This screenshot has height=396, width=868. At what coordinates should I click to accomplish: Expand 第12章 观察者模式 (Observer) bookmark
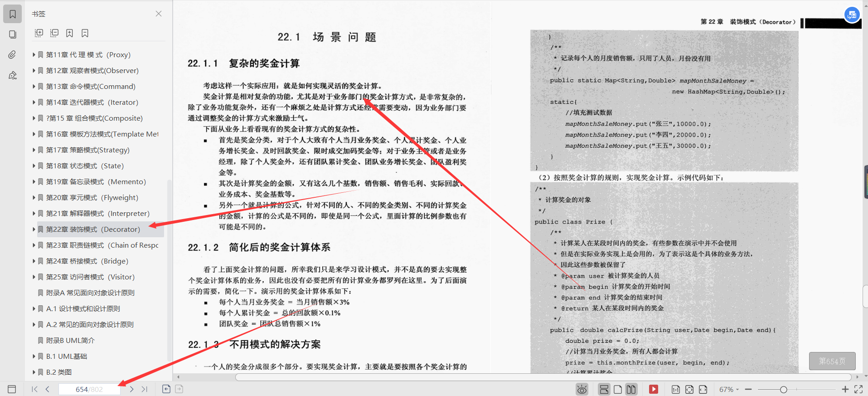(x=34, y=70)
